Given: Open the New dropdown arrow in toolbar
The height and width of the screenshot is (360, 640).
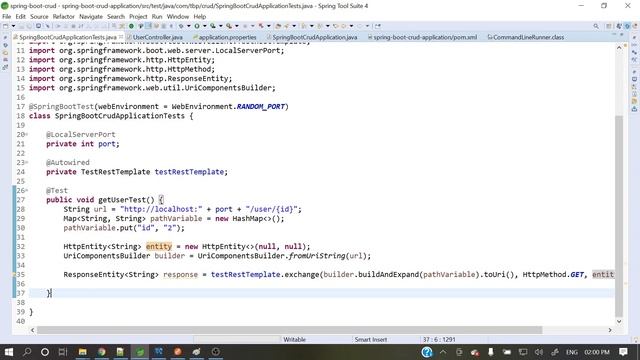Looking at the screenshot, I should coord(13,26).
